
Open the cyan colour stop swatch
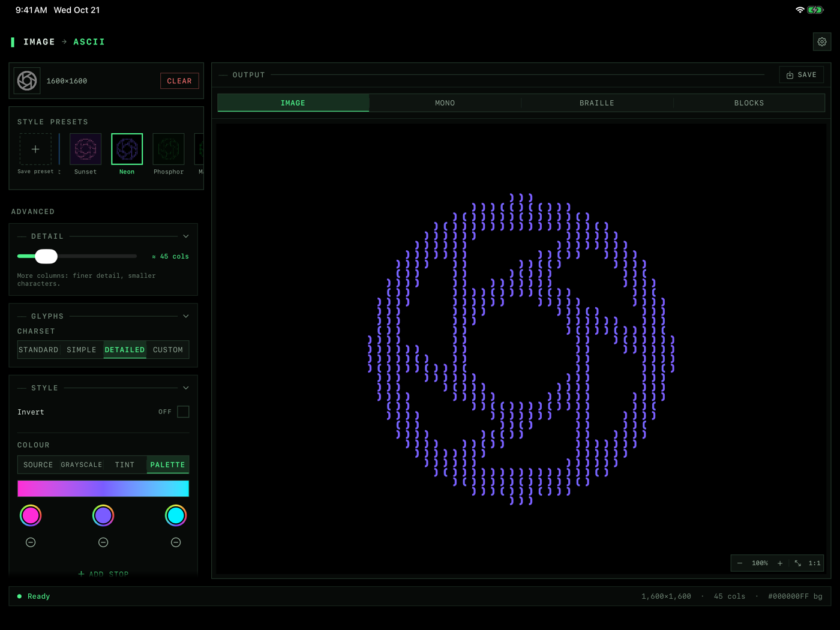pyautogui.click(x=176, y=515)
